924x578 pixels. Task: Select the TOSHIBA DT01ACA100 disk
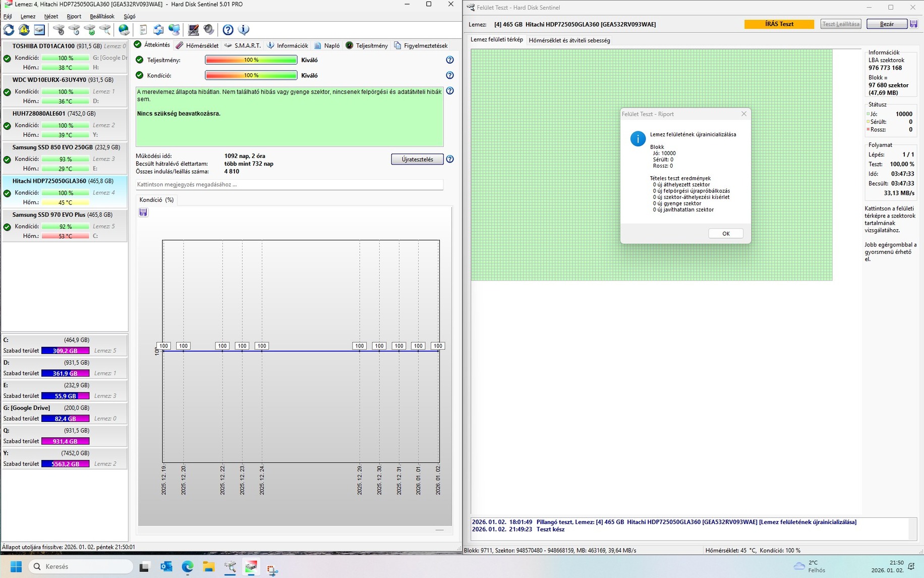[65, 57]
